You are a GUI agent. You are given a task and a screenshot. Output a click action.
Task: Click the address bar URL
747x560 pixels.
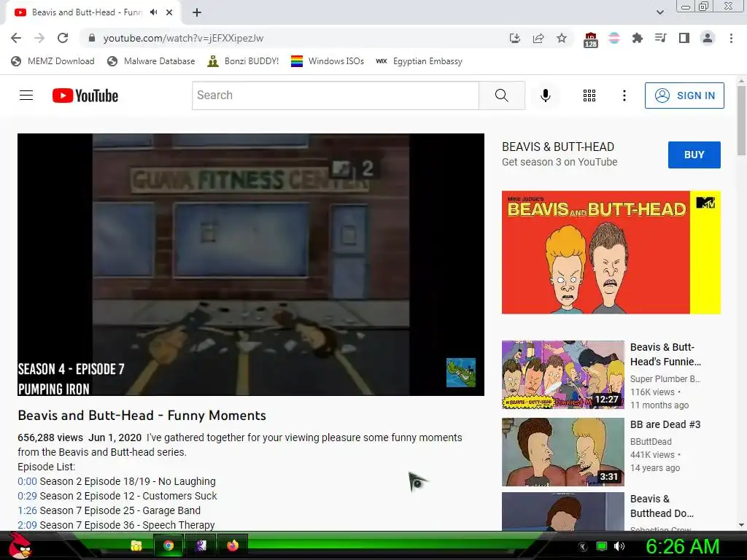coord(183,38)
